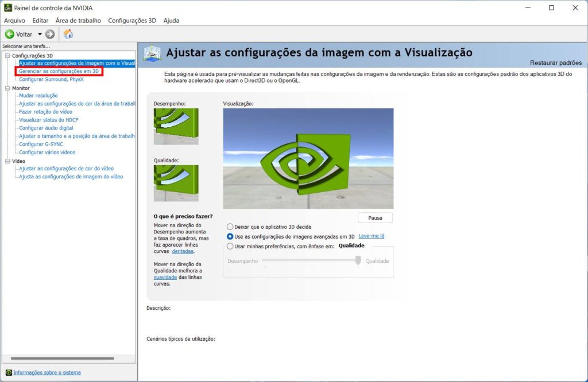Screen dimensions: 588x382
Task: Open Ajustar o tamanho e a posição da área de trabalho
Action: pyautogui.click(x=77, y=136)
